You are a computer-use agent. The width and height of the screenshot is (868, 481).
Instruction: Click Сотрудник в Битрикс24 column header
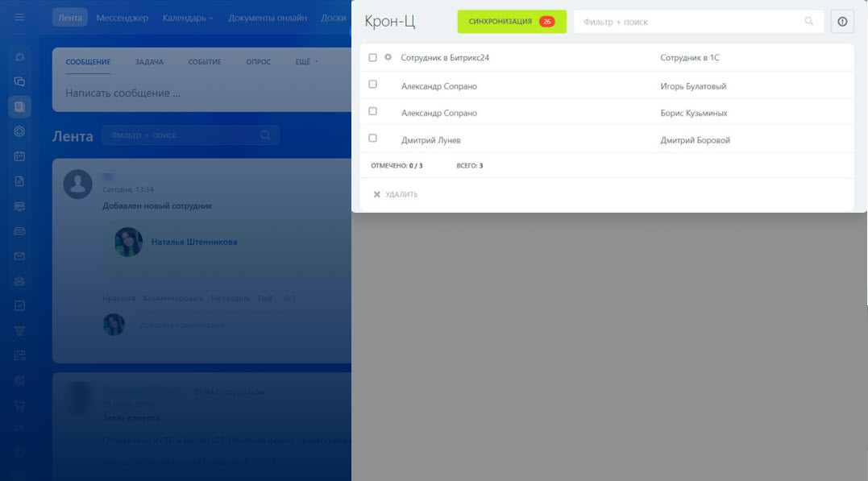click(445, 57)
